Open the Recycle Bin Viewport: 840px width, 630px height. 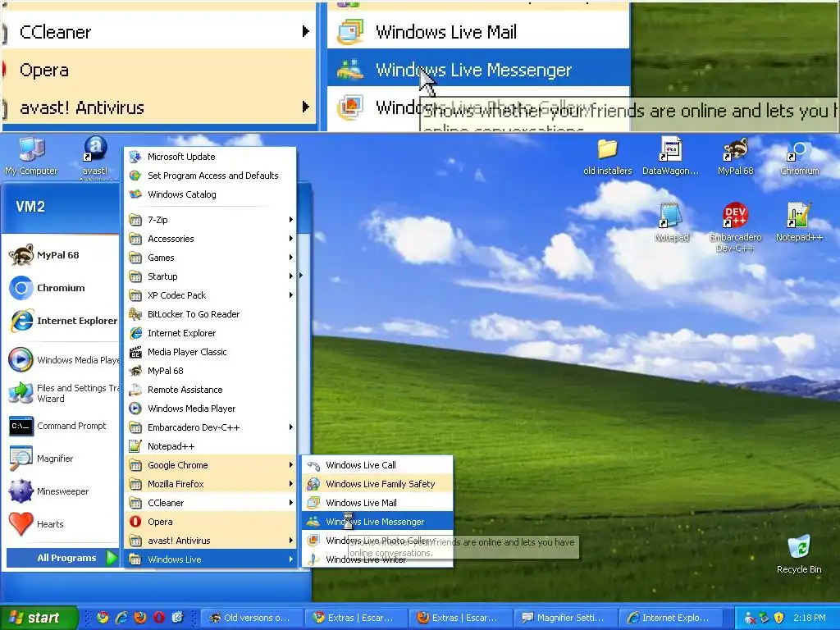(799, 554)
